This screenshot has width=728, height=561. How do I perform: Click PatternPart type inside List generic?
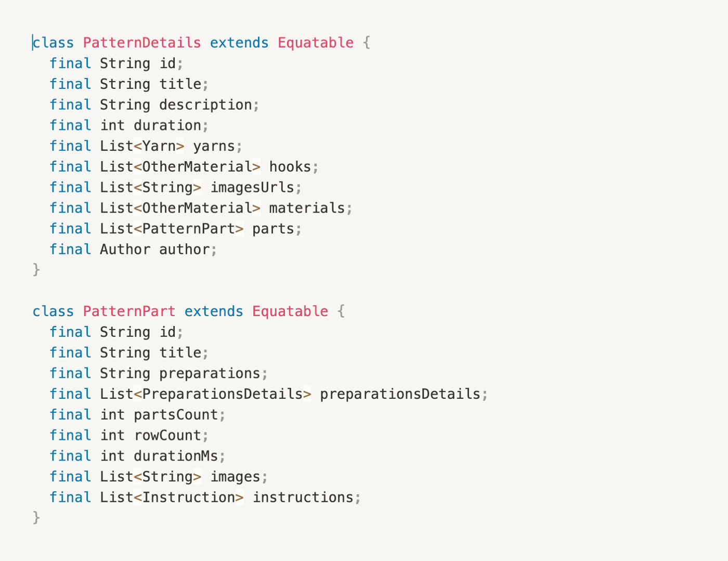(188, 229)
